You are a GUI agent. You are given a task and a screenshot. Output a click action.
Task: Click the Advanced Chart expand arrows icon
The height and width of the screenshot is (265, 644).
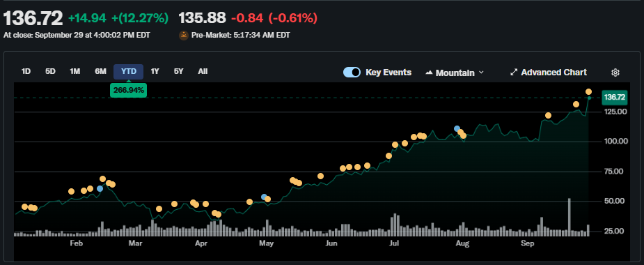514,73
